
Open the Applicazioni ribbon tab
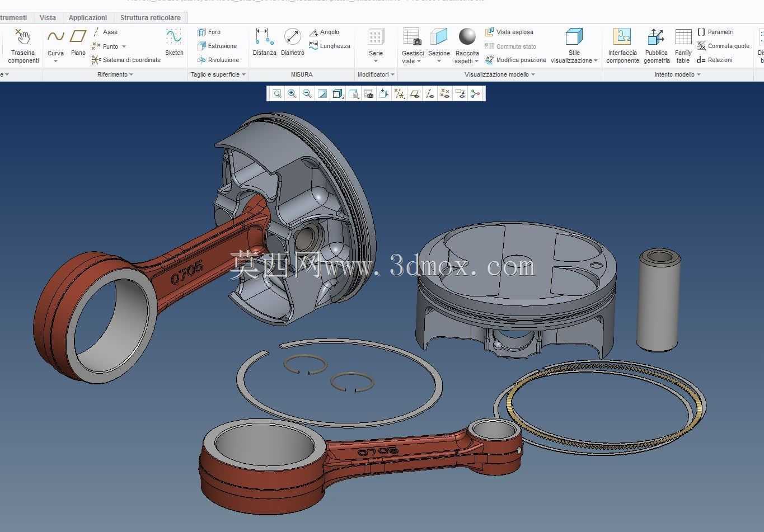(88, 18)
